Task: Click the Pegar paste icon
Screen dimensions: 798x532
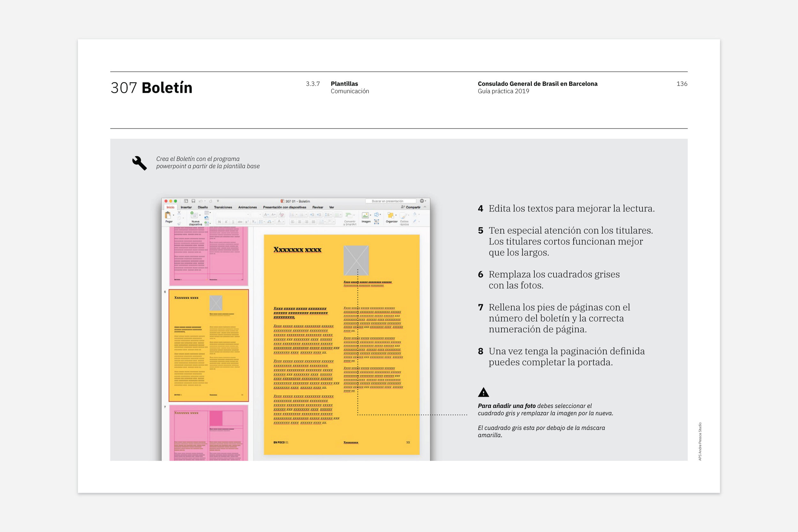Action: pyautogui.click(x=168, y=215)
